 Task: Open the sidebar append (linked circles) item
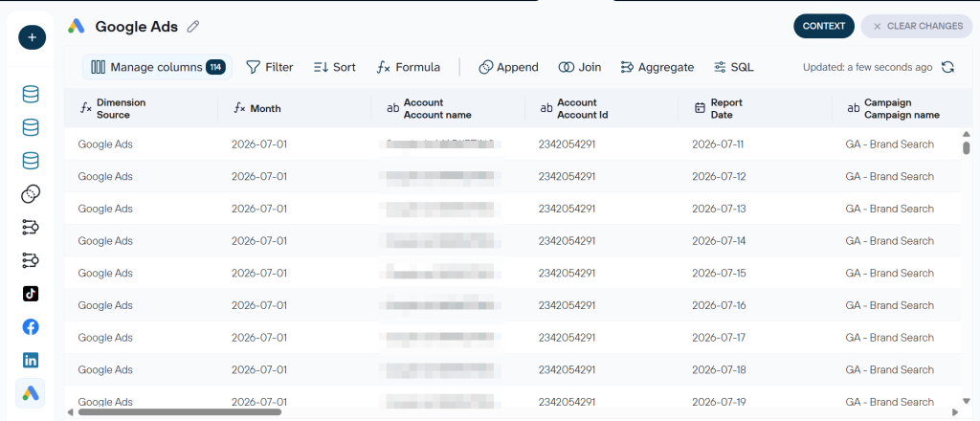(31, 194)
